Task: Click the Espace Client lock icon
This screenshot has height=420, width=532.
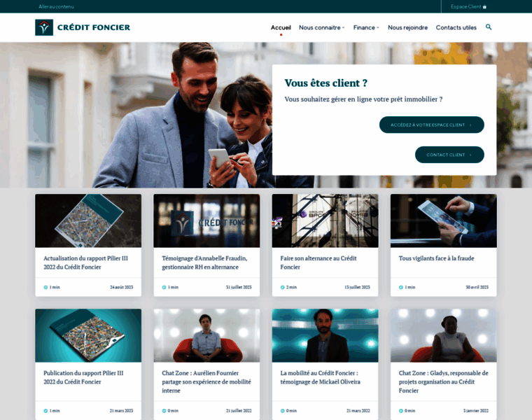Action: coord(484,7)
